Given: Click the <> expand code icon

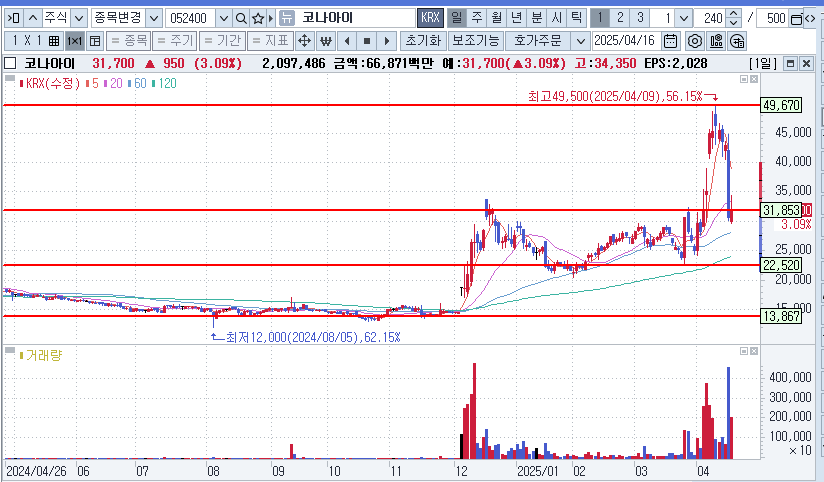Looking at the screenshot, I should [x=811, y=18].
